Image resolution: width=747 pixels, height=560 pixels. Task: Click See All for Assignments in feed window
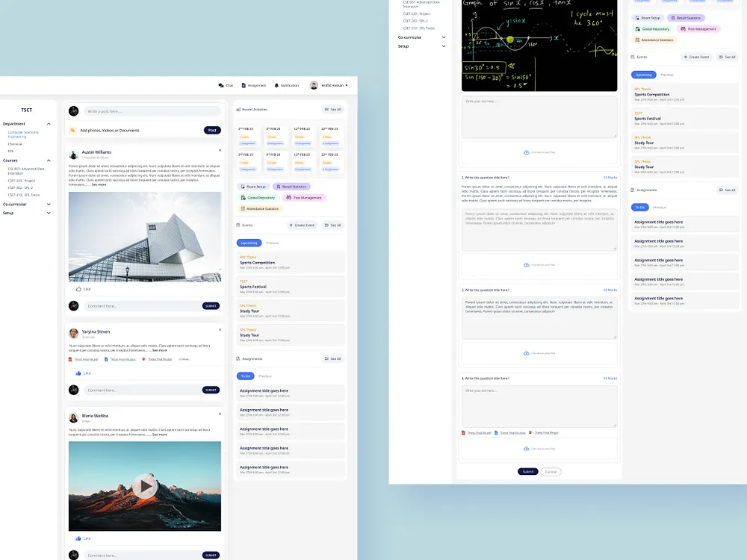(x=332, y=358)
